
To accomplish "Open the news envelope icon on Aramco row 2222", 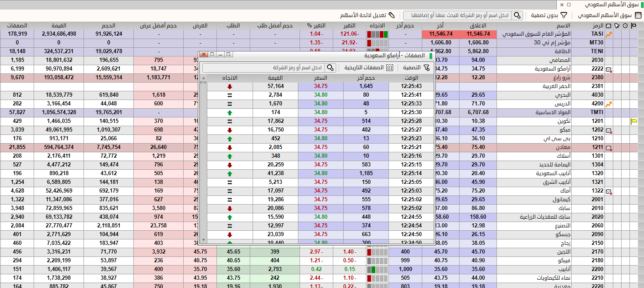I will pos(608,69).
